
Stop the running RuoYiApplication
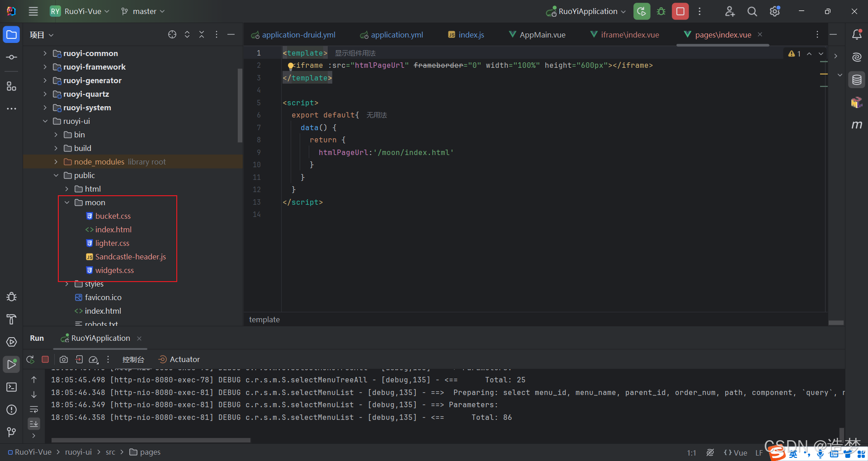click(x=680, y=11)
